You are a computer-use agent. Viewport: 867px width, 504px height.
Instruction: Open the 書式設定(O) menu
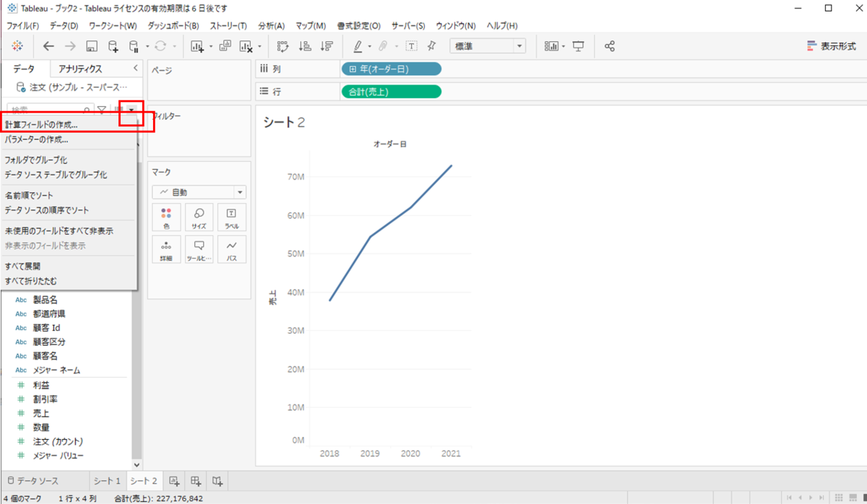click(358, 25)
